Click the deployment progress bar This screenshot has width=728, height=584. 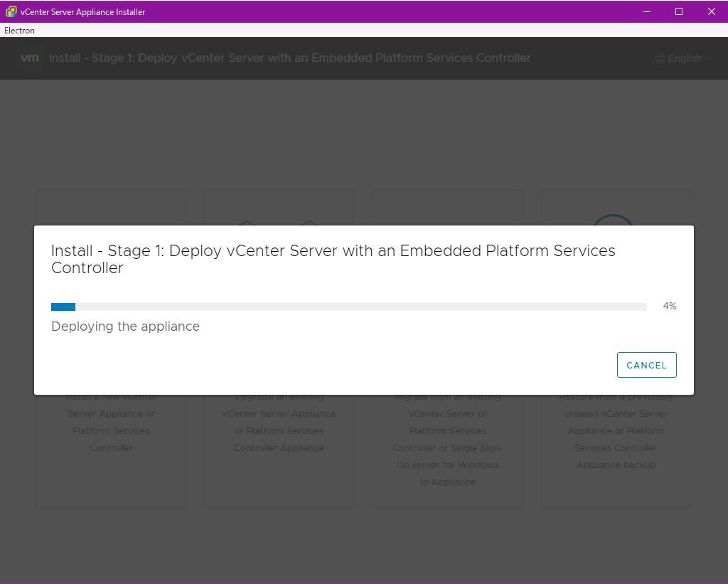pyautogui.click(x=348, y=307)
